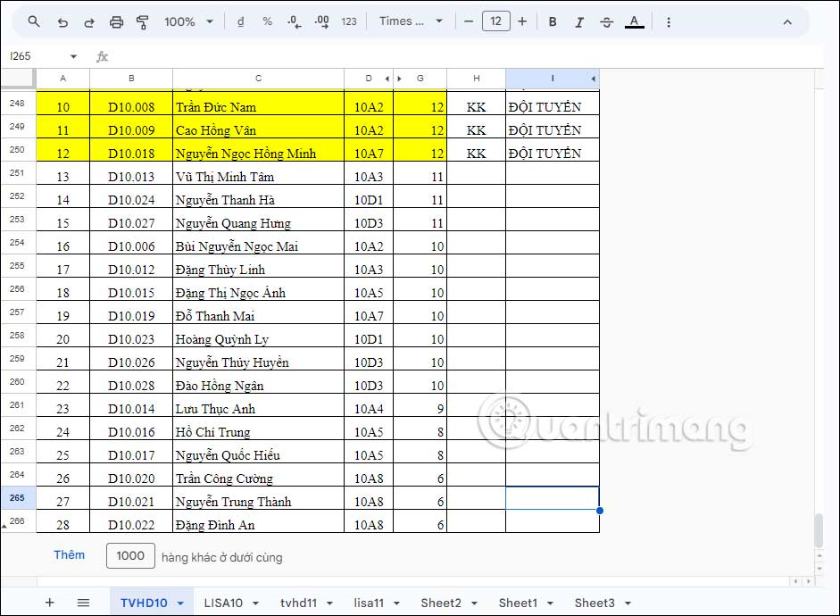Screen dimensions: 840x616
Task: Open the name box dropdown arrow
Action: pyautogui.click(x=73, y=56)
